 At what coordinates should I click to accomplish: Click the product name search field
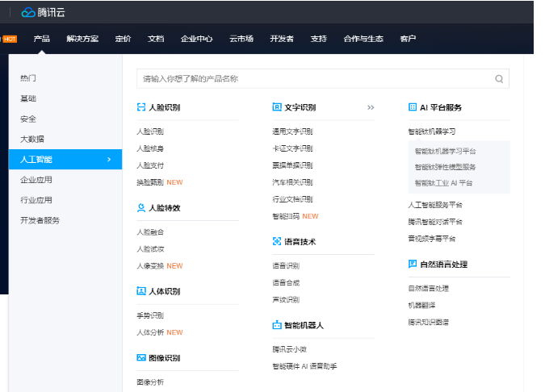point(315,79)
